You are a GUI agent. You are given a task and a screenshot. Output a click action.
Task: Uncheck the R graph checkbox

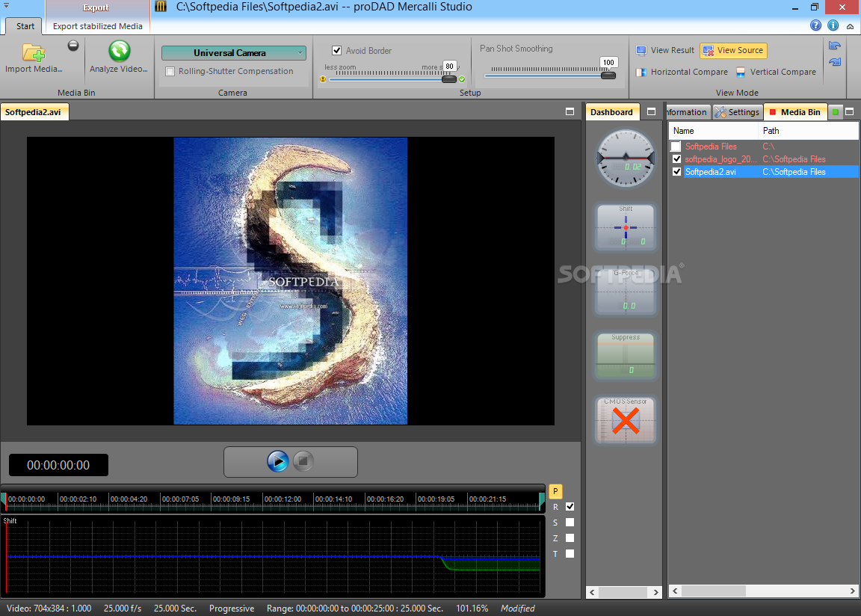coord(570,507)
